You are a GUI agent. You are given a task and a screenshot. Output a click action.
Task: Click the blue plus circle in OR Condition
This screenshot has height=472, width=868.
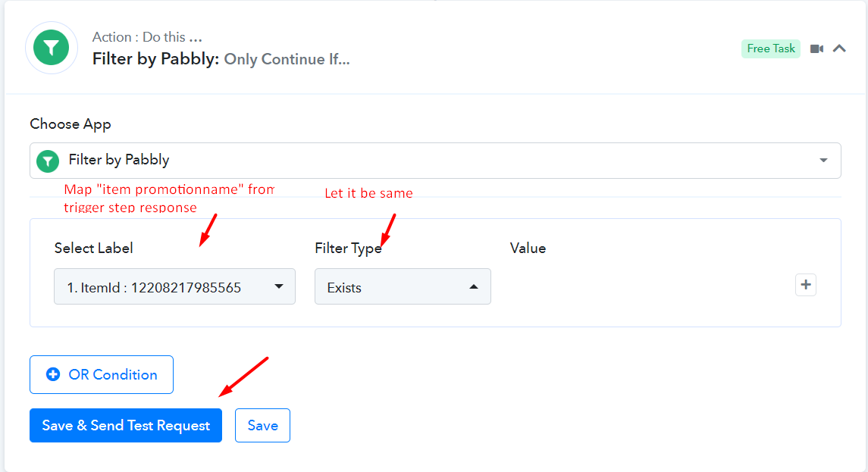click(53, 374)
